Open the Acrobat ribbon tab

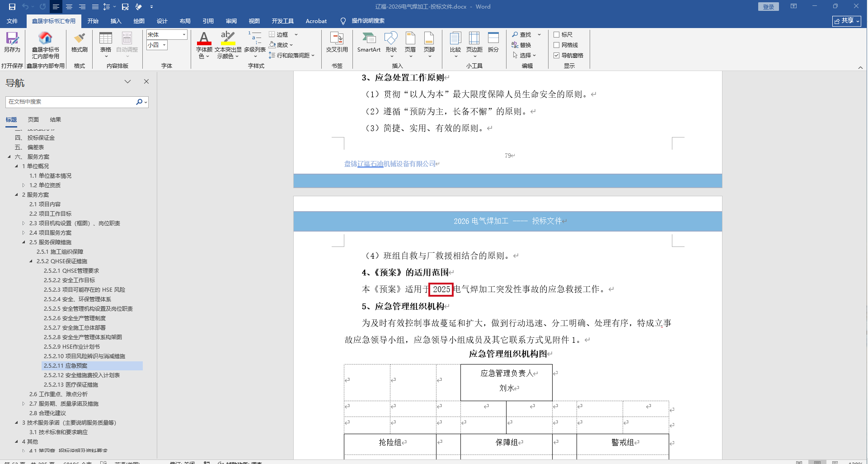click(316, 21)
